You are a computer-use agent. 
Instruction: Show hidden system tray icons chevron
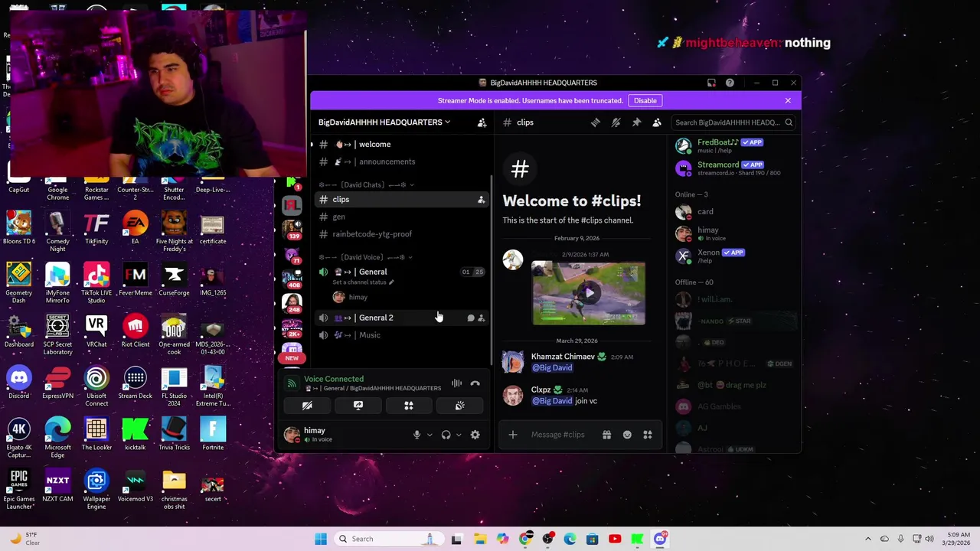pos(867,539)
